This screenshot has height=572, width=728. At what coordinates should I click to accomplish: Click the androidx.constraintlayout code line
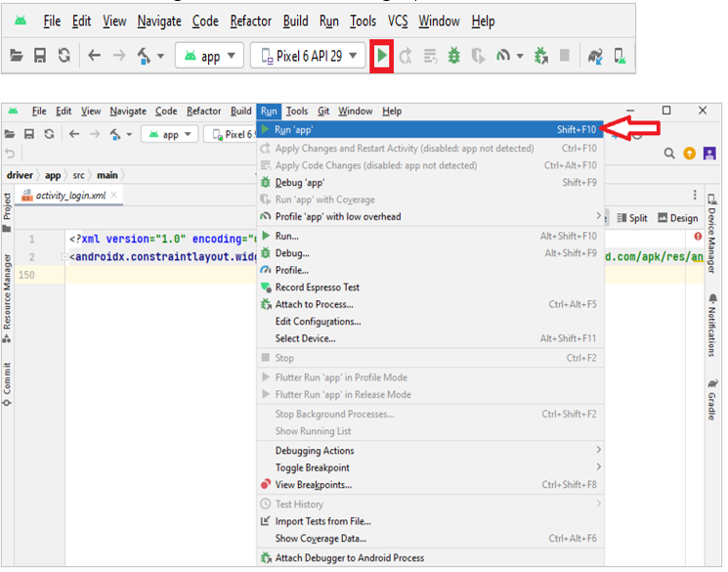click(x=162, y=256)
